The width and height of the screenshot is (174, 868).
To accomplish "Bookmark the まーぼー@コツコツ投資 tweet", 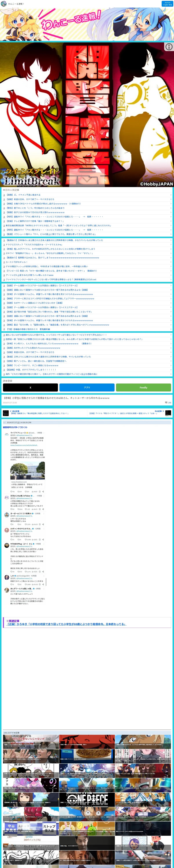I will (40, 524).
